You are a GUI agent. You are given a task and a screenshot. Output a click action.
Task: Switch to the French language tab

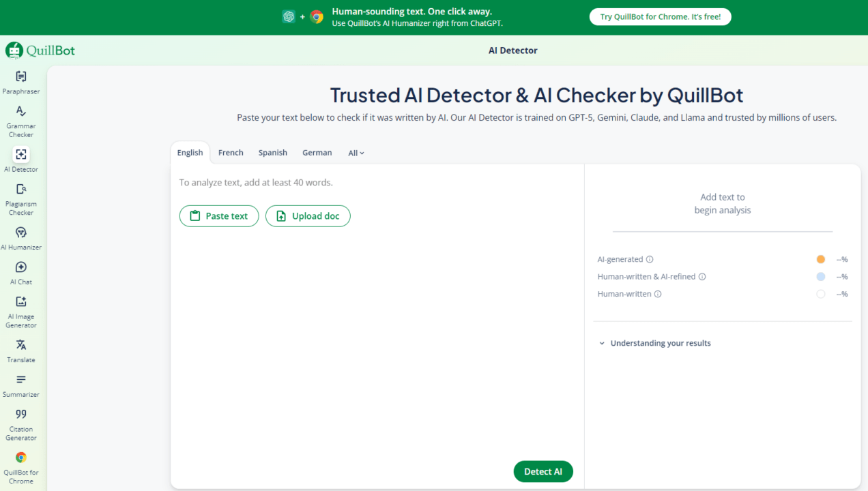(231, 153)
